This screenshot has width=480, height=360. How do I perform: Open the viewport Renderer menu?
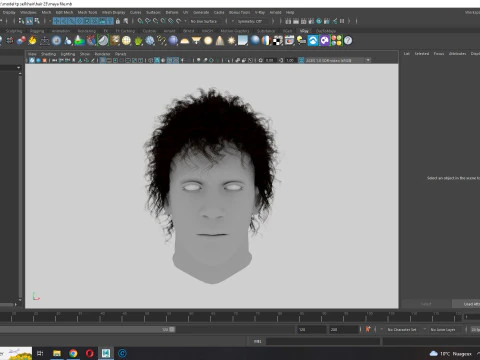pyautogui.click(x=102, y=54)
